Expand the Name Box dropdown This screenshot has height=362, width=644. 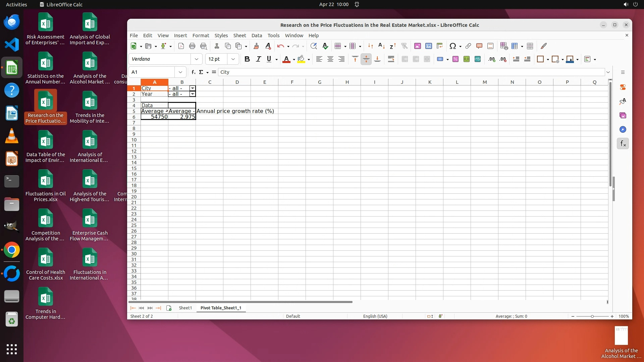pos(180,72)
